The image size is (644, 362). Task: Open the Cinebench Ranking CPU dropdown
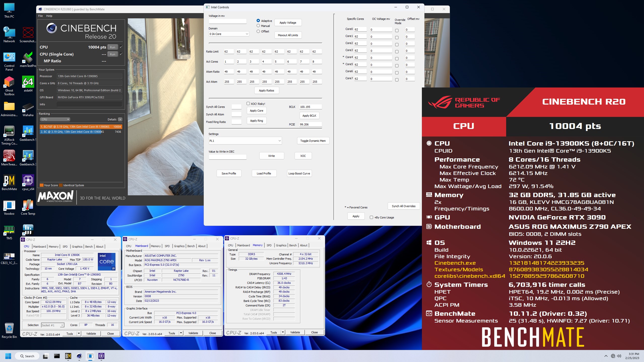tap(55, 119)
